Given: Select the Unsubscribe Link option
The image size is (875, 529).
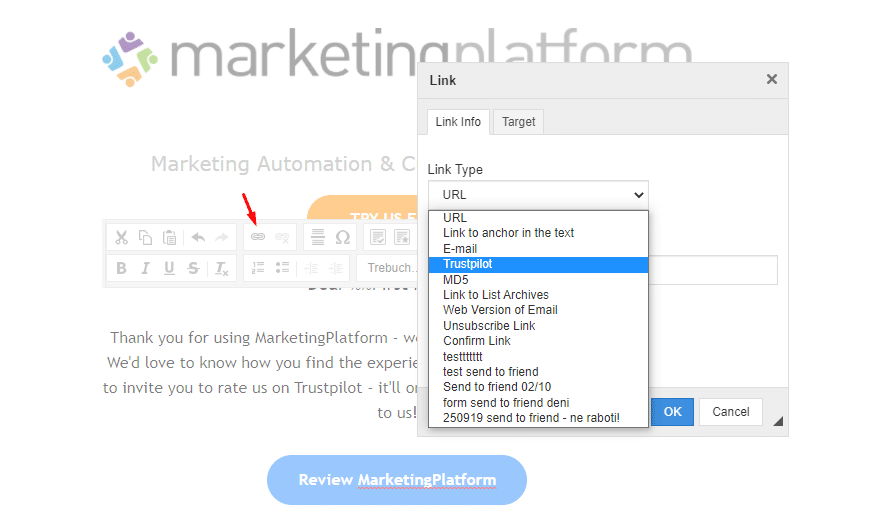Looking at the screenshot, I should coord(538,325).
